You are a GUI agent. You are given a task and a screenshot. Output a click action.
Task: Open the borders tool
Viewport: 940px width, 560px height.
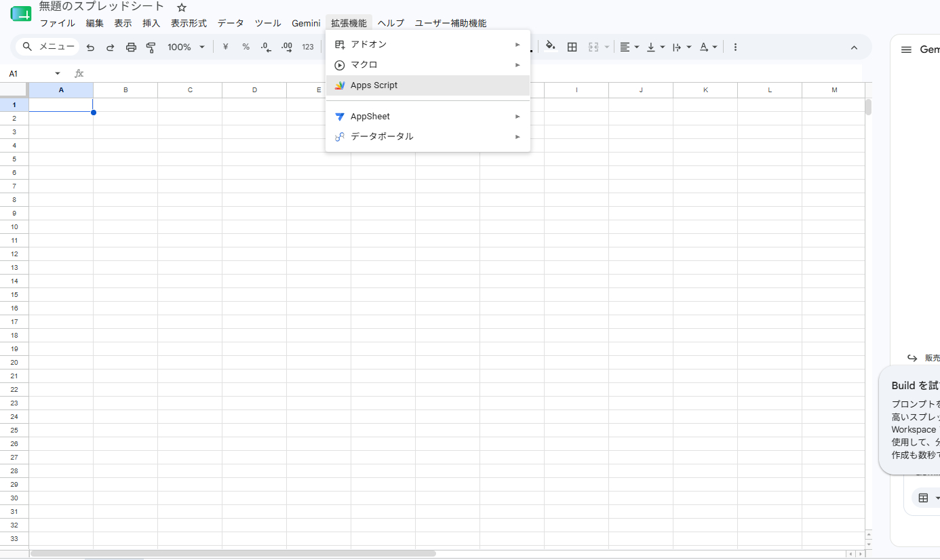(572, 47)
